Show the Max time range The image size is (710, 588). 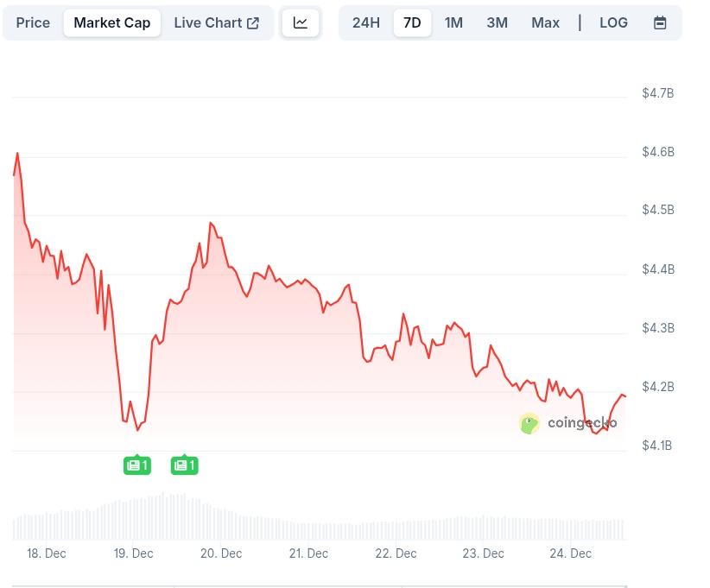(x=545, y=22)
